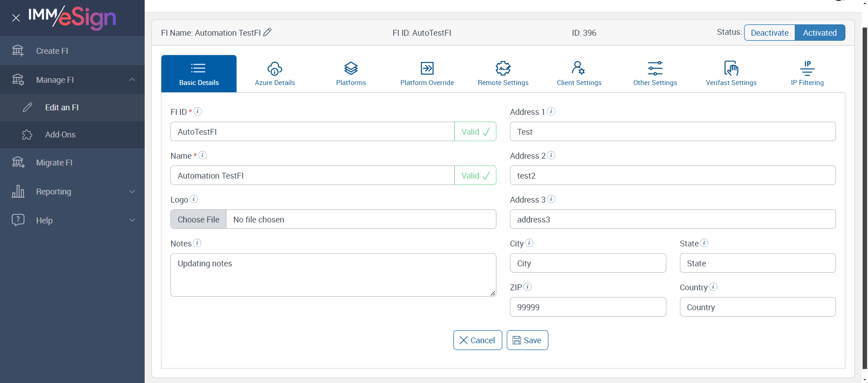This screenshot has height=383, width=868.
Task: Switch to the IP Filtering tab
Action: click(807, 74)
